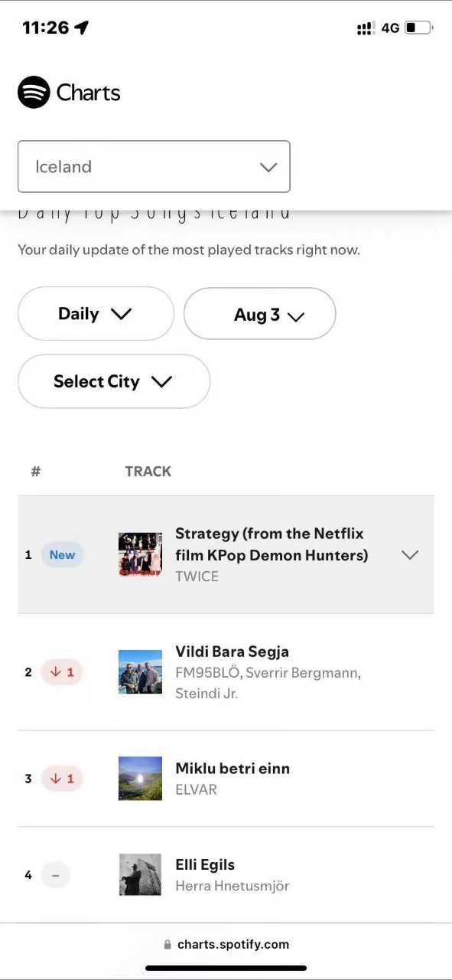This screenshot has width=452, height=980.
Task: Tap the Strategy album cover thumbnail
Action: pyautogui.click(x=140, y=554)
